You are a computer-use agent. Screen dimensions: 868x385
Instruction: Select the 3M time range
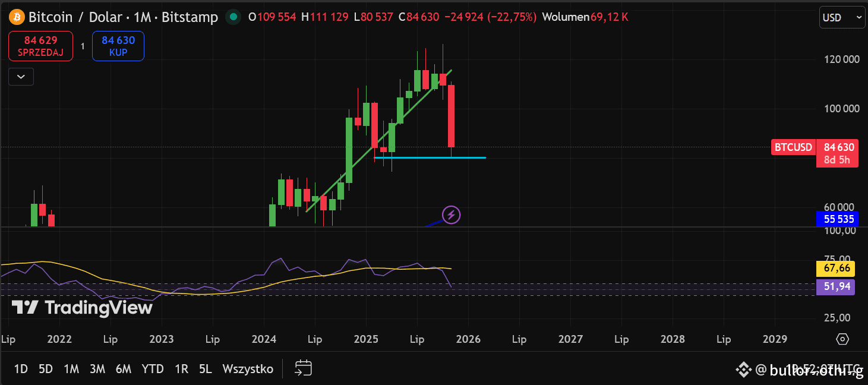tap(97, 369)
